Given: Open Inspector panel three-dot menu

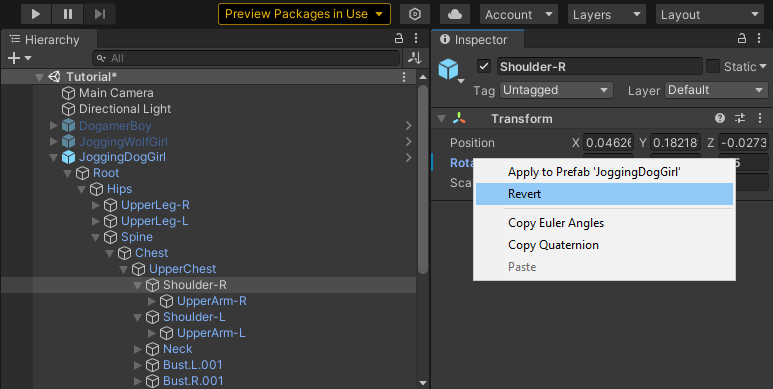Looking at the screenshot, I should point(759,38).
